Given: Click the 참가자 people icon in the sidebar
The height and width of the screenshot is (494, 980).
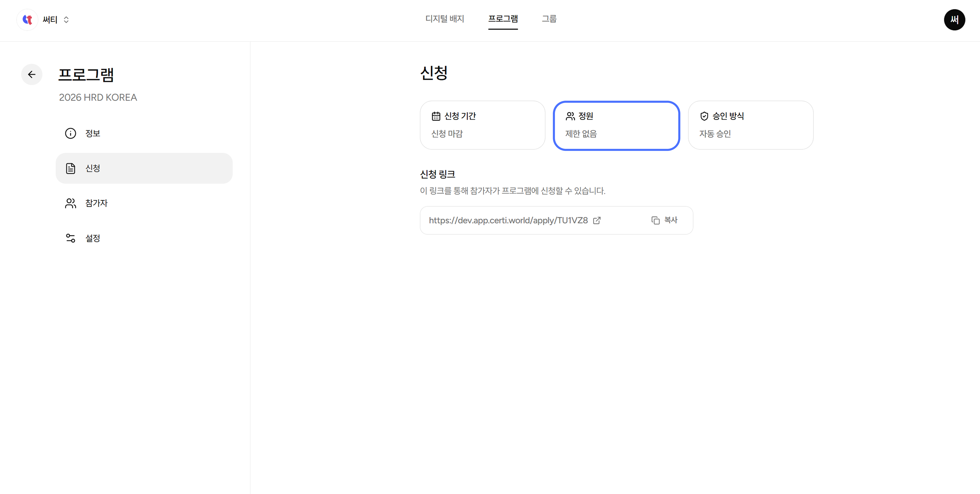Looking at the screenshot, I should pos(70,203).
